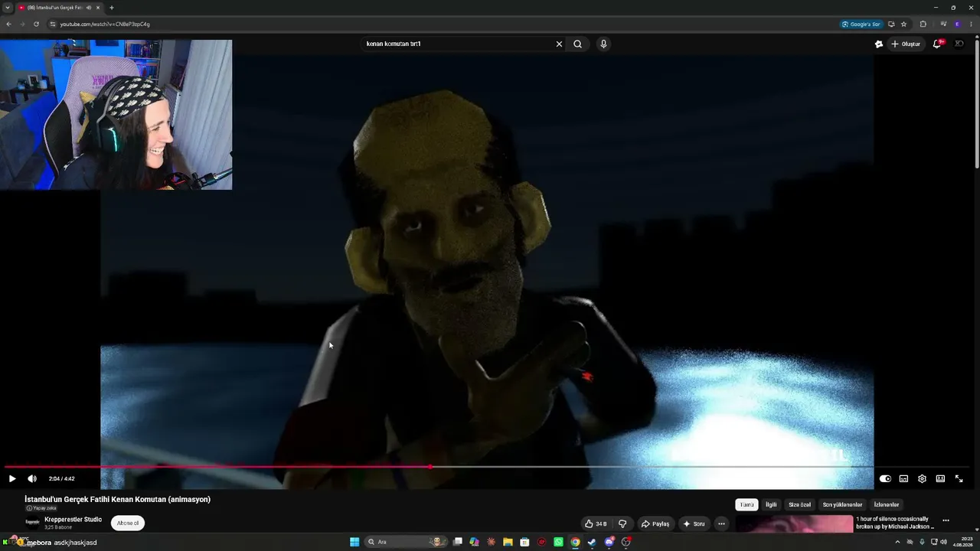Click the install/cast icon in address bar
Screen dimensions: 980x551
(891, 24)
